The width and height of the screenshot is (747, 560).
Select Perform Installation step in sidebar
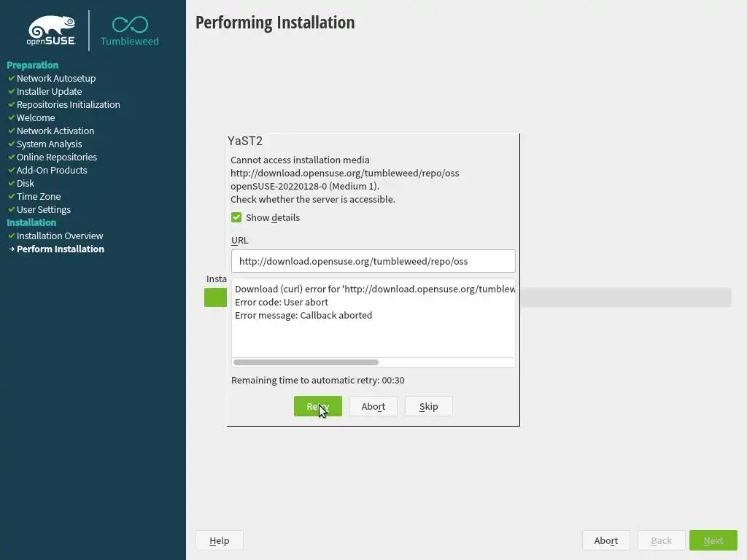(x=61, y=249)
